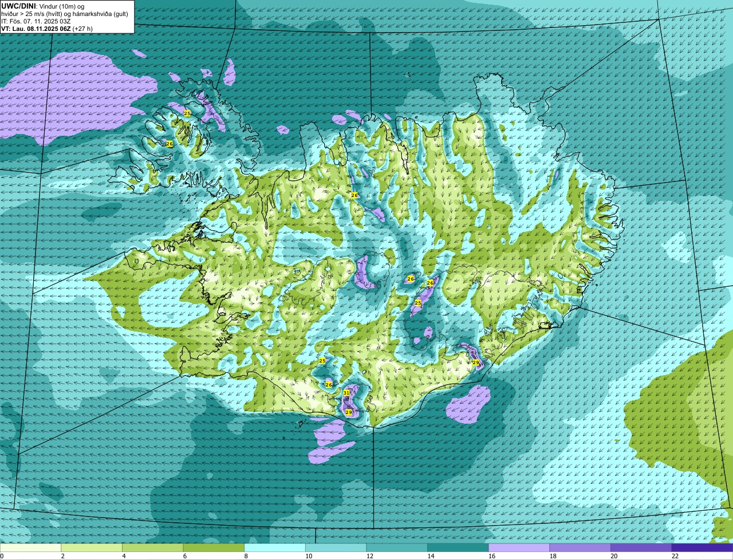733x560 pixels.
Task: Choose the 14–16 m/s dark teal legend swatch
Action: pyautogui.click(x=458, y=547)
